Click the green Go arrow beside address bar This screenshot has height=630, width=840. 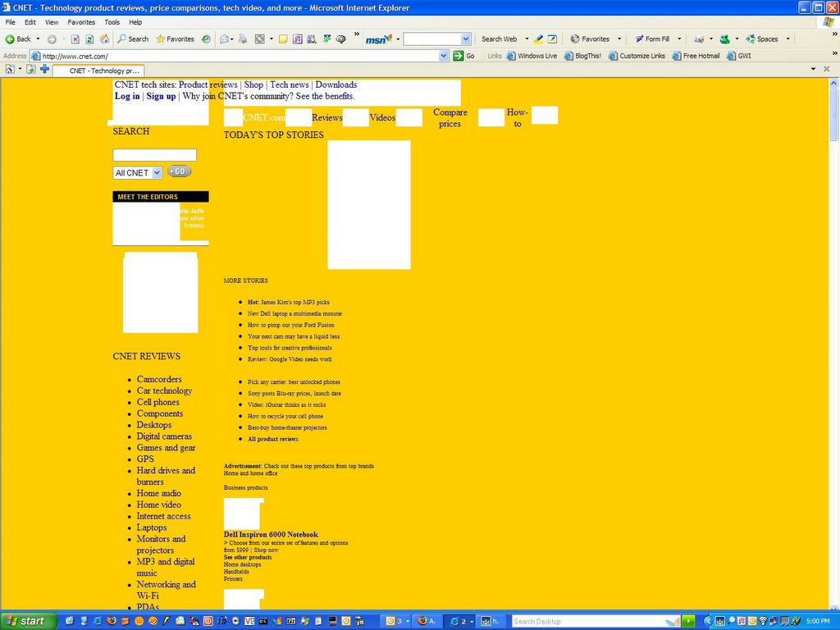point(459,56)
